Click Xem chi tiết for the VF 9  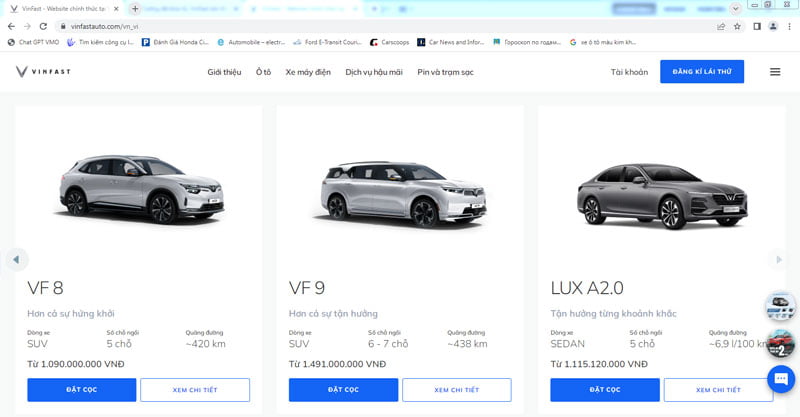pyautogui.click(x=456, y=389)
